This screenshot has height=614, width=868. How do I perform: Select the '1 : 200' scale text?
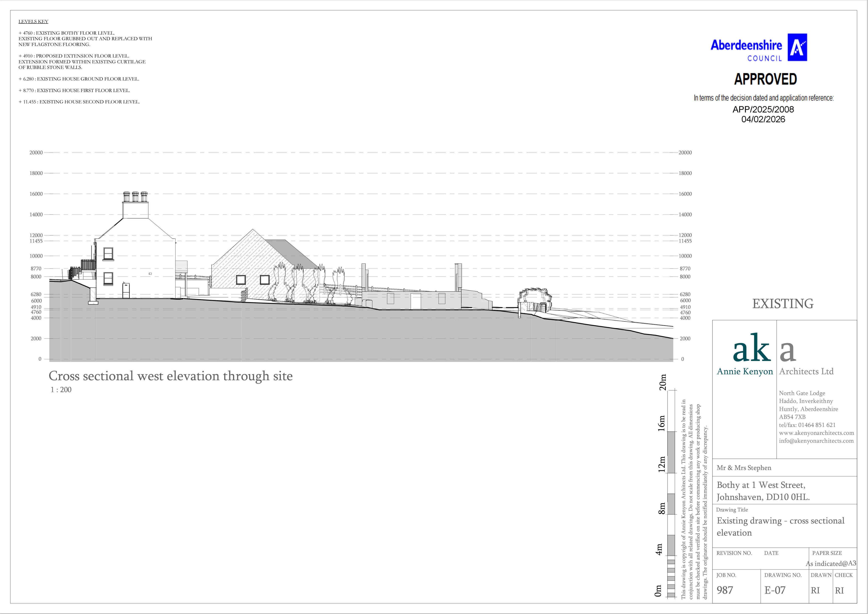click(x=61, y=390)
